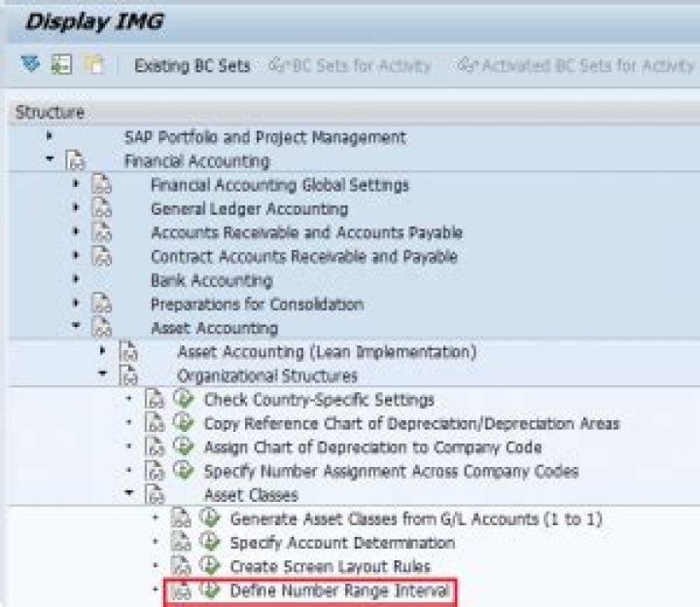Screen dimensions: 700x607
Task: Execute Copy Reference Chart of Depreciation activity icon
Action: pyautogui.click(x=184, y=422)
